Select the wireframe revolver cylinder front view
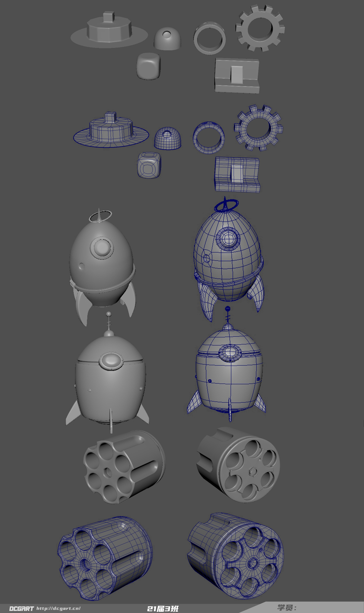364x613 pixels. point(105,558)
